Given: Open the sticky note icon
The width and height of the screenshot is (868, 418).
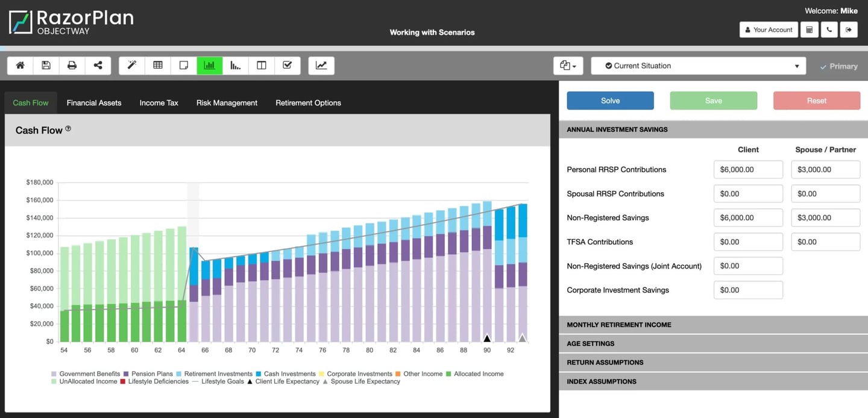Looking at the screenshot, I should [184, 66].
